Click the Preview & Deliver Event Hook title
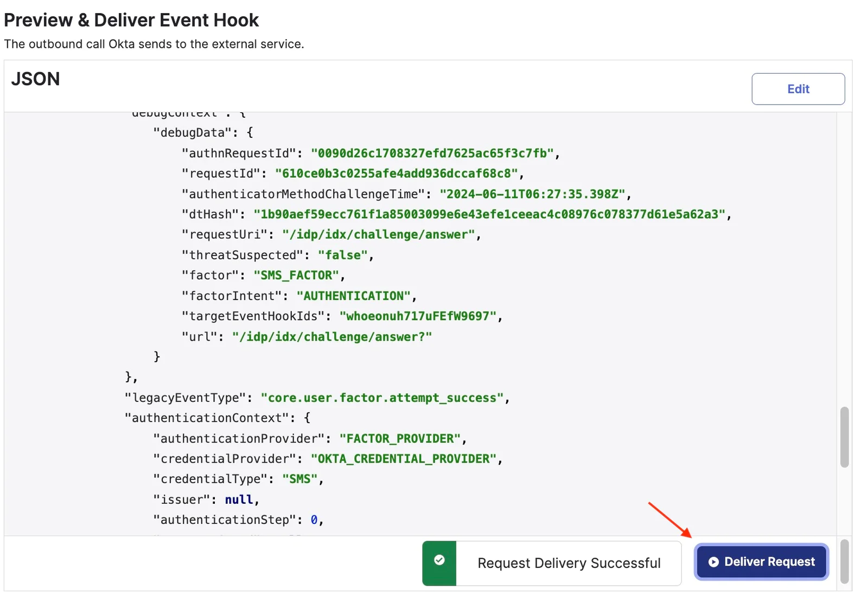Screen dimensions: 868x615 pyautogui.click(x=131, y=20)
